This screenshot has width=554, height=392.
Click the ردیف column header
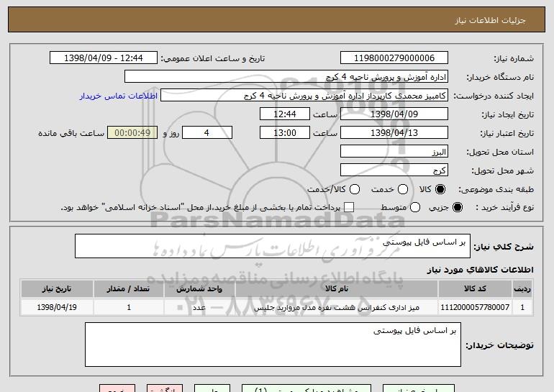pos(522,289)
